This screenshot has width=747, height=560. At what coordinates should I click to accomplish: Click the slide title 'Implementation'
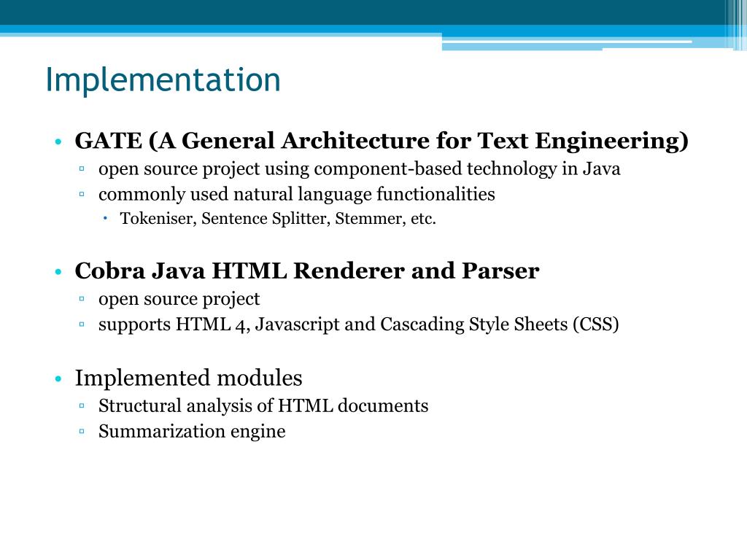[163, 80]
